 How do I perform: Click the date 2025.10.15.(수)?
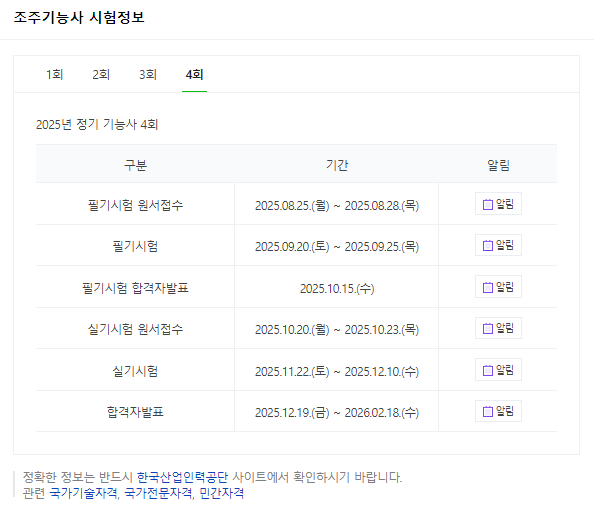[x=337, y=289]
